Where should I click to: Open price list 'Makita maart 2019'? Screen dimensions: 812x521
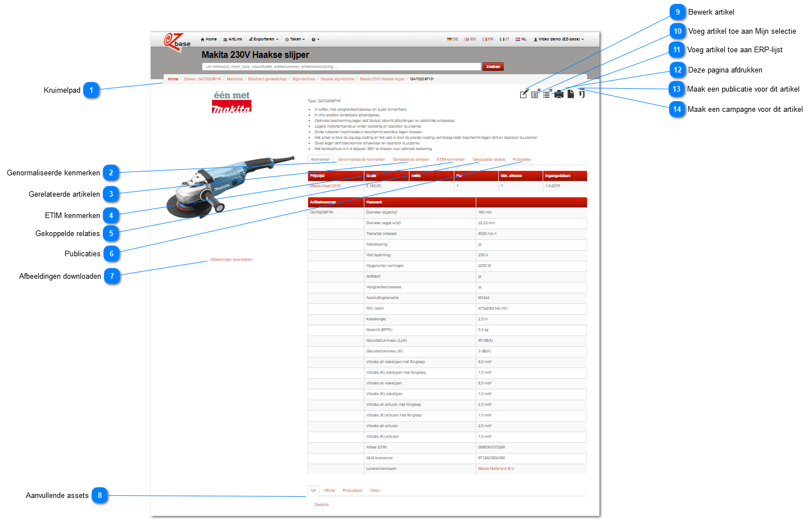click(x=325, y=186)
